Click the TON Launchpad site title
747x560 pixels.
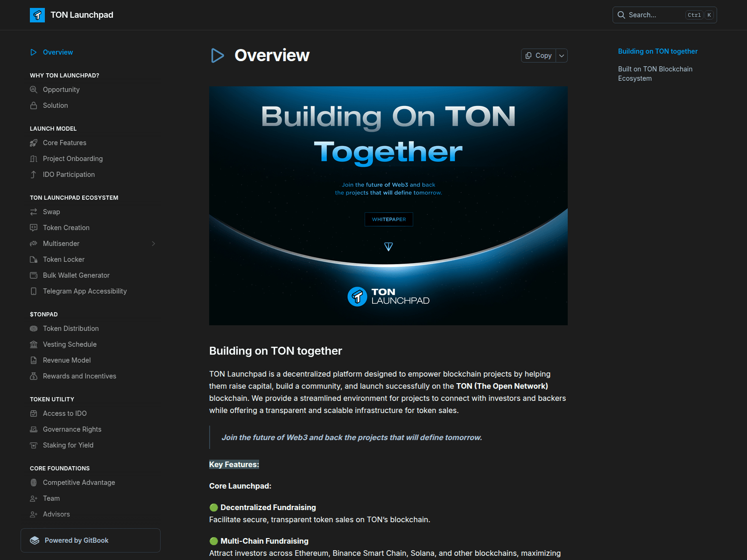click(x=82, y=15)
